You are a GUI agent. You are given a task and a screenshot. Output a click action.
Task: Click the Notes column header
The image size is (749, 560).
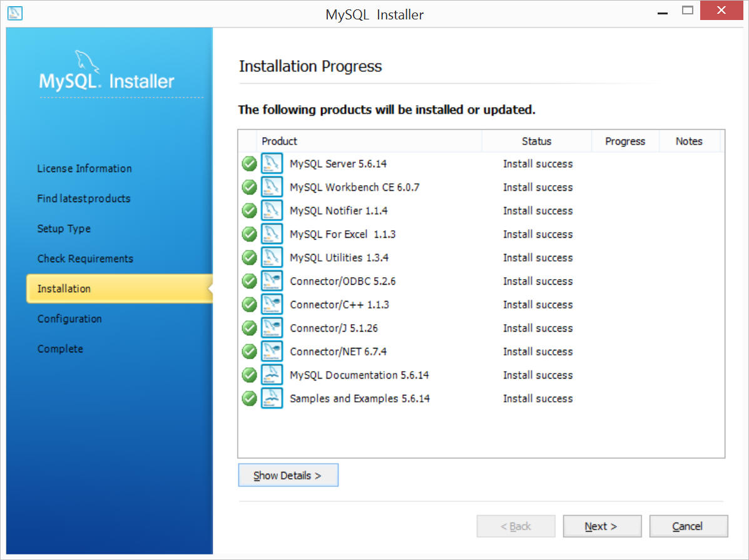690,141
